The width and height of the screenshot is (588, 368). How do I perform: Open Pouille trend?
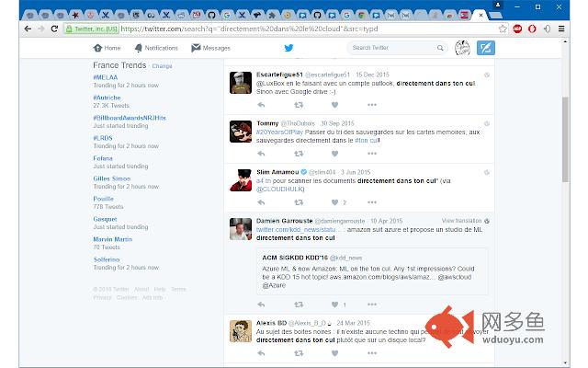click(x=103, y=199)
